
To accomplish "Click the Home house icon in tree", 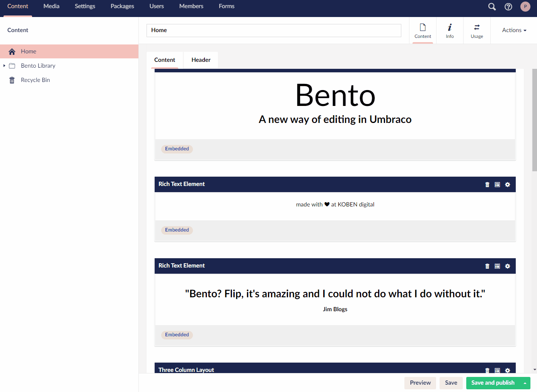I will click(12, 51).
